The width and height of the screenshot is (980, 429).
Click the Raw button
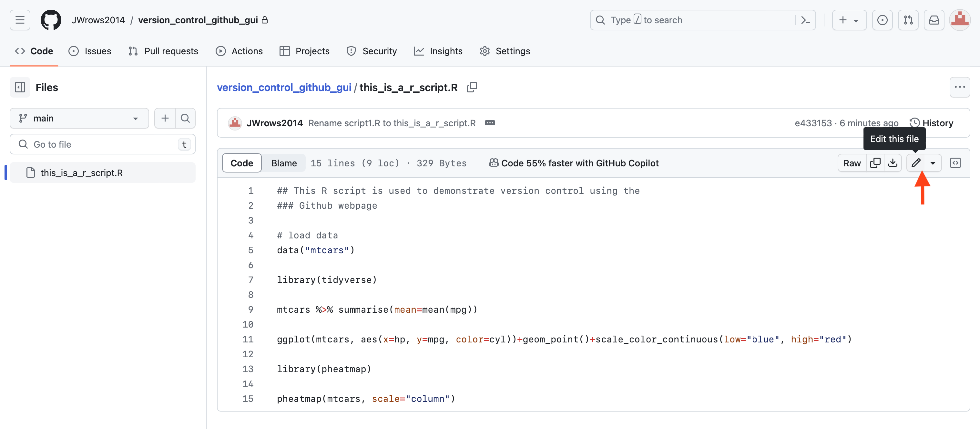852,163
